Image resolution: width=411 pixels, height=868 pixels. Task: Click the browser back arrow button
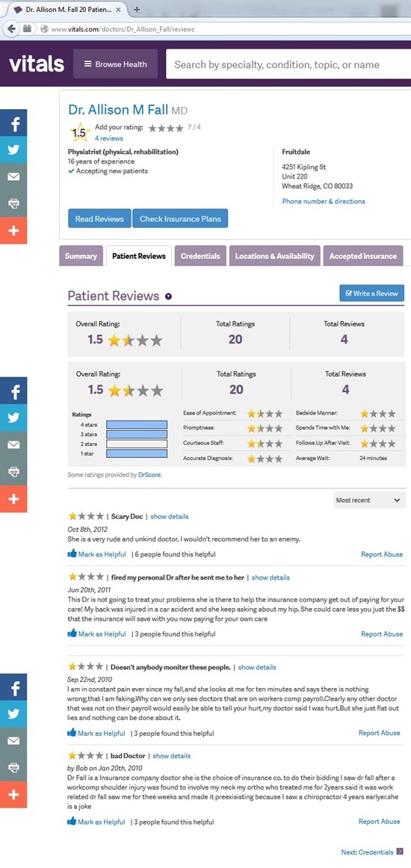pos(10,28)
